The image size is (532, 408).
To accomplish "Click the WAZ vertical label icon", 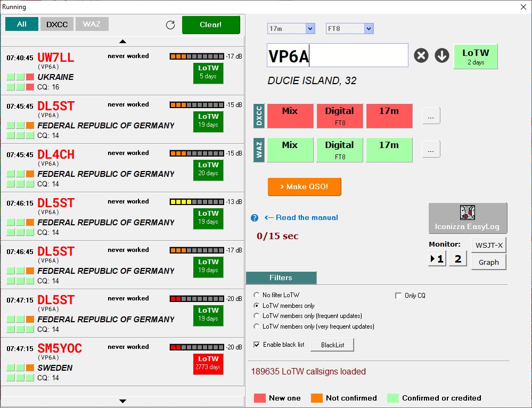I will [259, 150].
